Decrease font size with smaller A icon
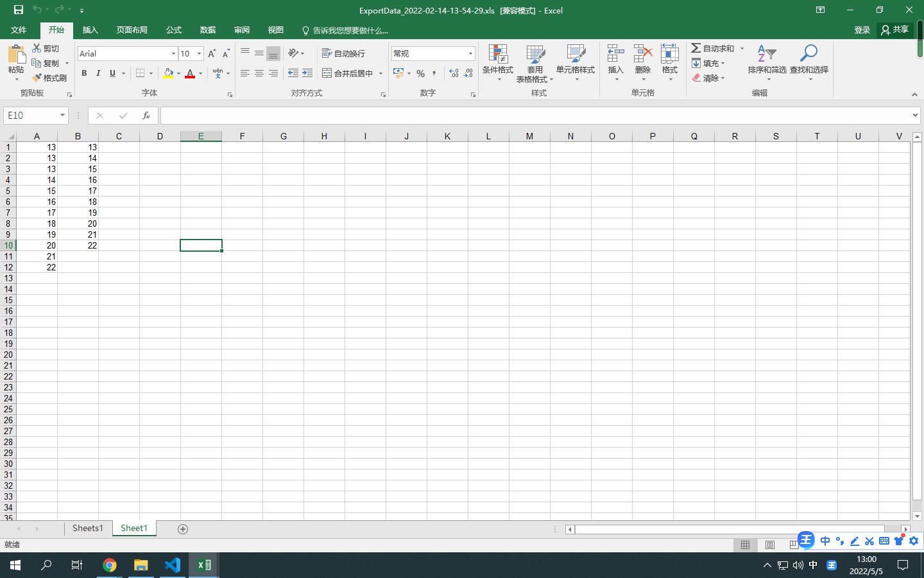 (226, 54)
